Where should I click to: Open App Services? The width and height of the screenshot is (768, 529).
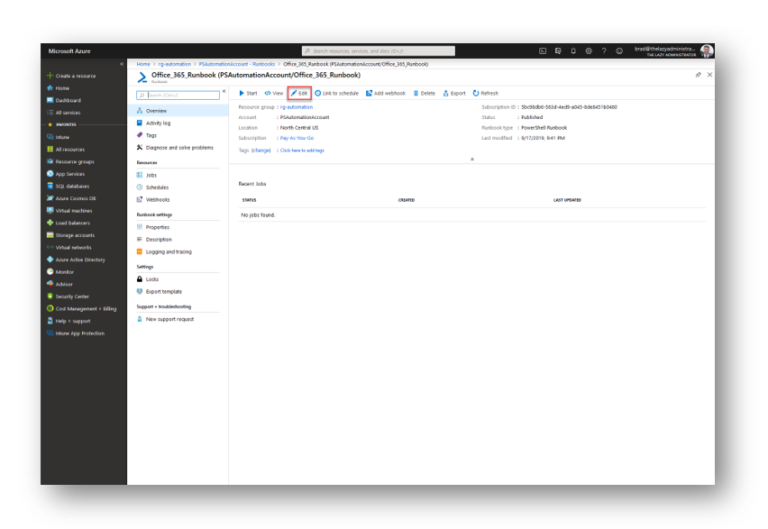pos(66,174)
